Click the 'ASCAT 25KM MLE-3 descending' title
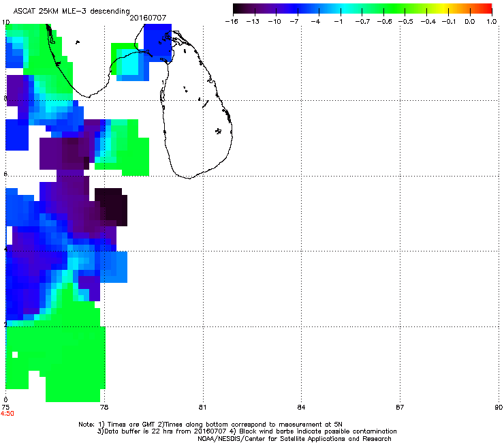Screen dimensions: 504x443 [x=72, y=12]
